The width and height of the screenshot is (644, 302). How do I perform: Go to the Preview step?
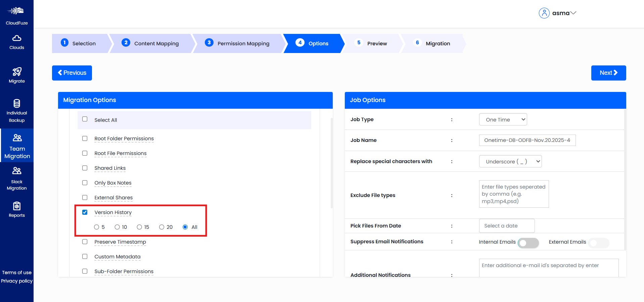[x=377, y=43]
